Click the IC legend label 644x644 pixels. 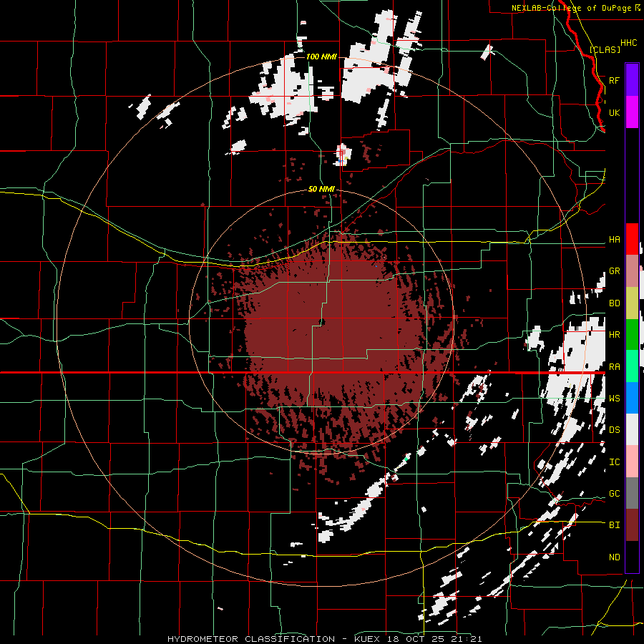pos(614,462)
